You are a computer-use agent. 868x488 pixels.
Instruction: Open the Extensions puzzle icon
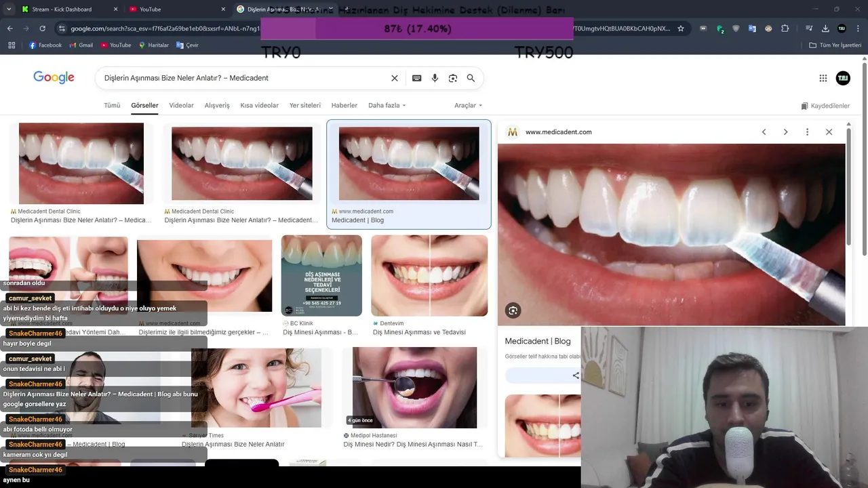[785, 28]
